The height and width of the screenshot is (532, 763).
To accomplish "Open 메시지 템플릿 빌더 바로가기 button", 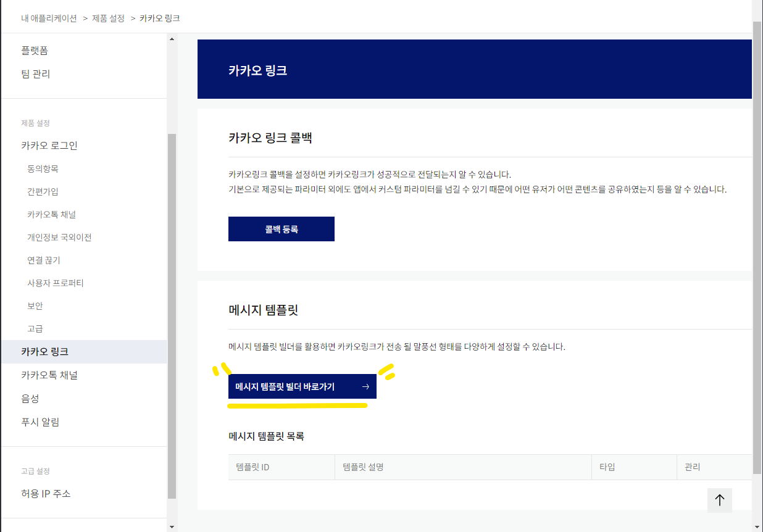I will point(302,386).
